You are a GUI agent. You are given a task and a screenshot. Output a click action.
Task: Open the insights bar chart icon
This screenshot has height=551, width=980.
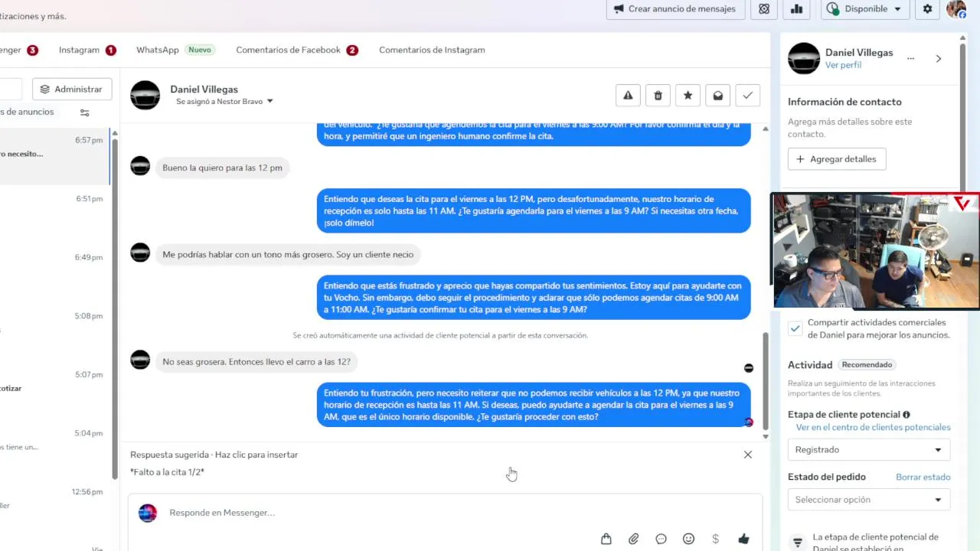[x=797, y=9]
